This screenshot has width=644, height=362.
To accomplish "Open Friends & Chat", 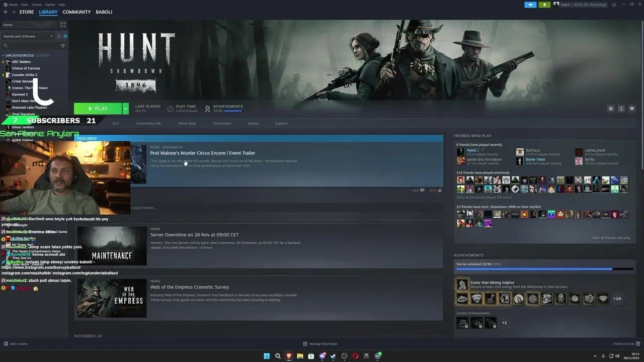I will tap(626, 344).
